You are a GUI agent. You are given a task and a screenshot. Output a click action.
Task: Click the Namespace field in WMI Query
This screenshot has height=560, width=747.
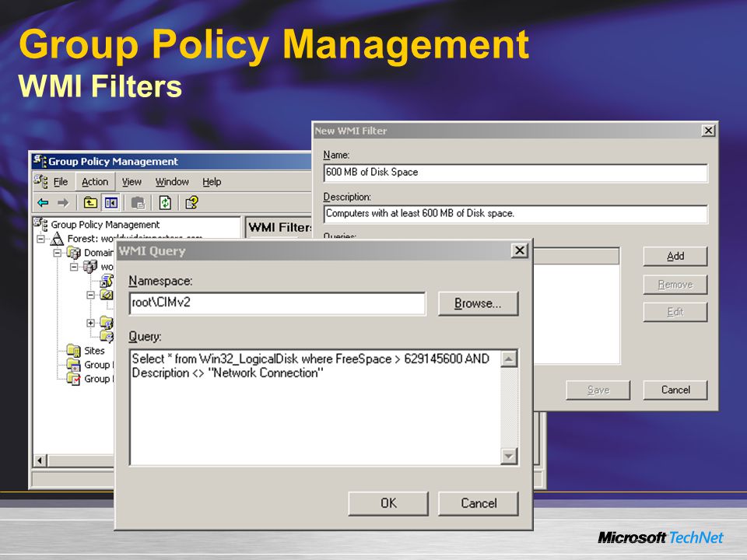click(277, 303)
